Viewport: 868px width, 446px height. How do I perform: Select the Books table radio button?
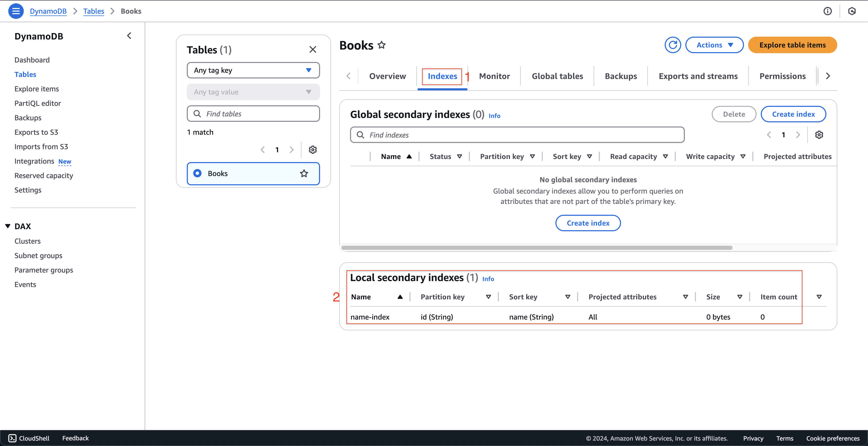click(197, 173)
